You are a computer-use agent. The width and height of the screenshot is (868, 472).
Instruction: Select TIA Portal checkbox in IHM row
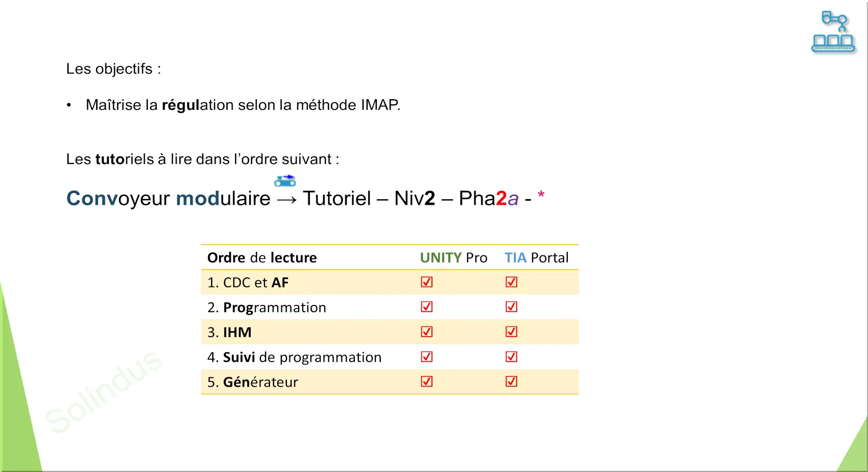[x=512, y=332]
